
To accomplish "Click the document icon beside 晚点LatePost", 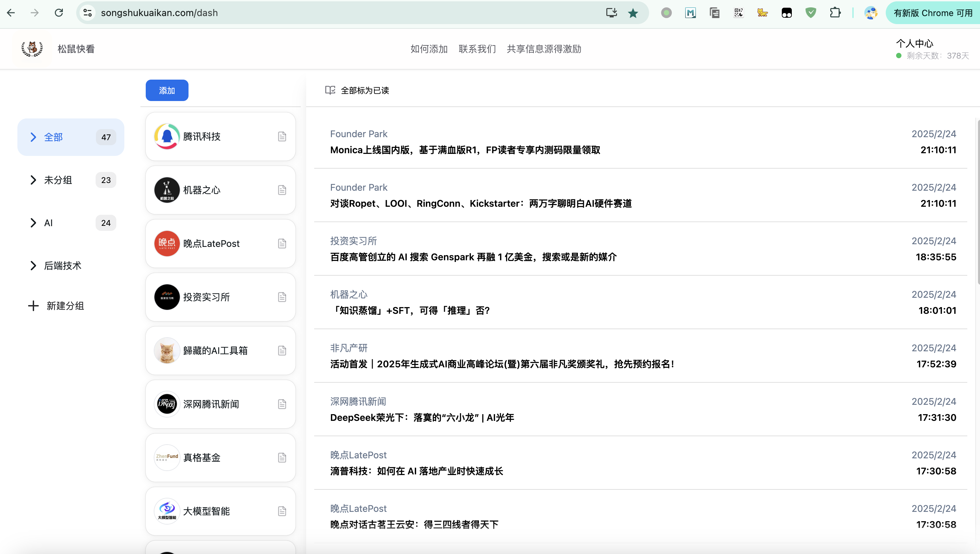I will point(282,244).
